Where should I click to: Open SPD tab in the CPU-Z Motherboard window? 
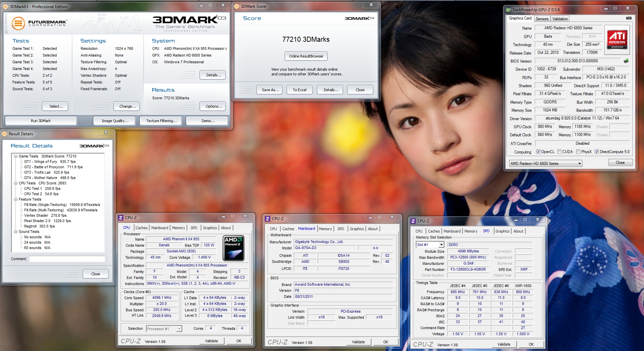tap(340, 229)
